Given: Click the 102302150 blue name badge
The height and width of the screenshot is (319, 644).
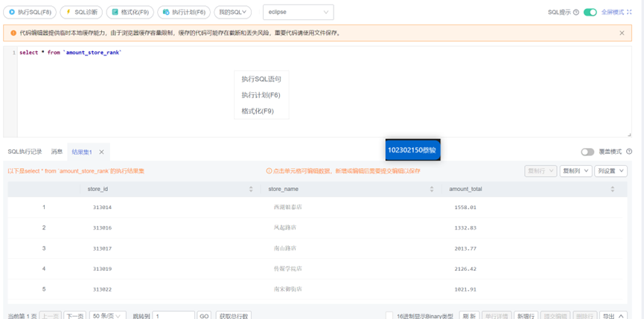Looking at the screenshot, I should (x=413, y=150).
